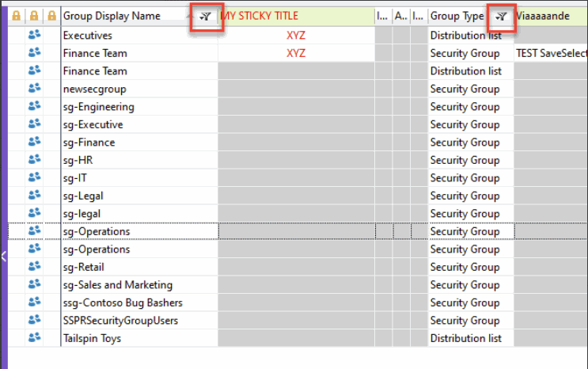Viewport: 588px width, 369px height.
Task: Click the group icon beside Tailspin Toys
Action: (x=34, y=338)
